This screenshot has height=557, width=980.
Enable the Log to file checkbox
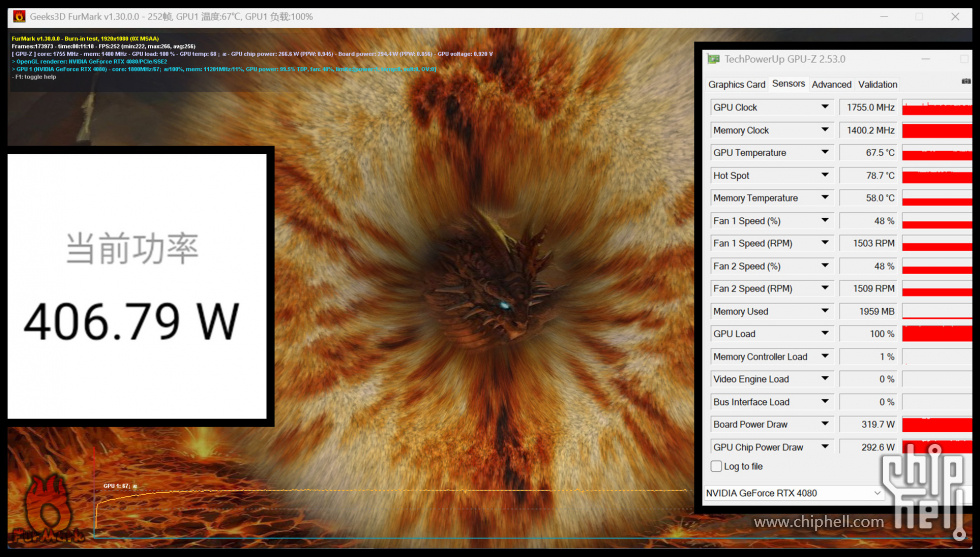tap(716, 466)
